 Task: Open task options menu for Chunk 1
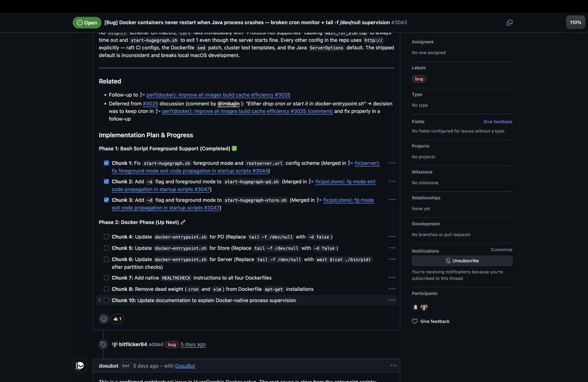point(392,163)
